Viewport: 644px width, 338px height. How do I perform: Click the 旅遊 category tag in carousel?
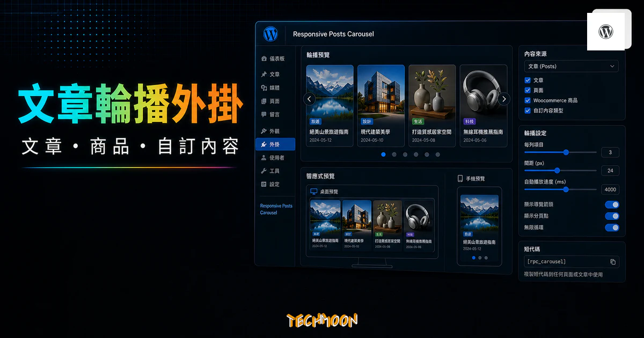pyautogui.click(x=315, y=122)
